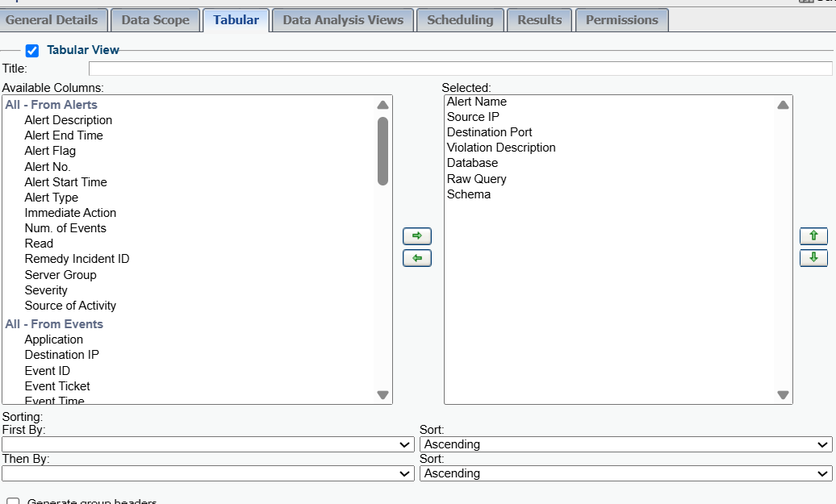Image resolution: width=836 pixels, height=504 pixels.
Task: Remove column from Selected list (left arrow)
Action: pyautogui.click(x=417, y=258)
